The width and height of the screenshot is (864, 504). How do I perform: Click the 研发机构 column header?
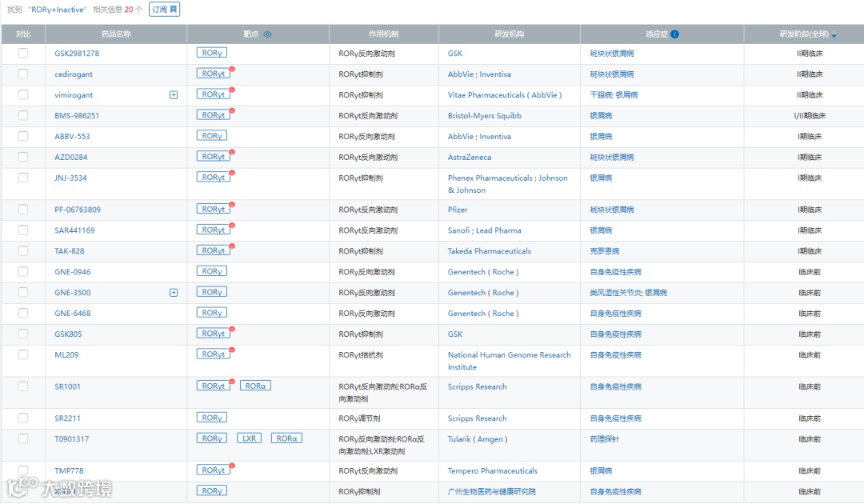509,34
